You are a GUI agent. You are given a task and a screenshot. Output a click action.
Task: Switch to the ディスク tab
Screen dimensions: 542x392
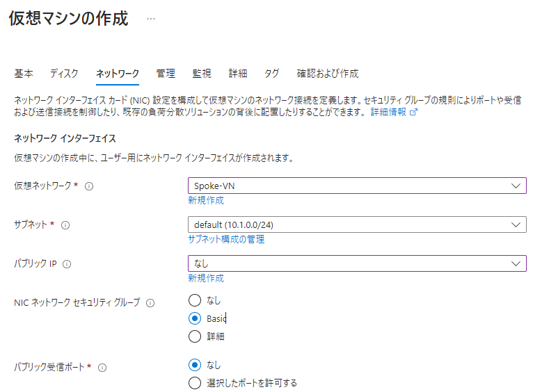[63, 74]
